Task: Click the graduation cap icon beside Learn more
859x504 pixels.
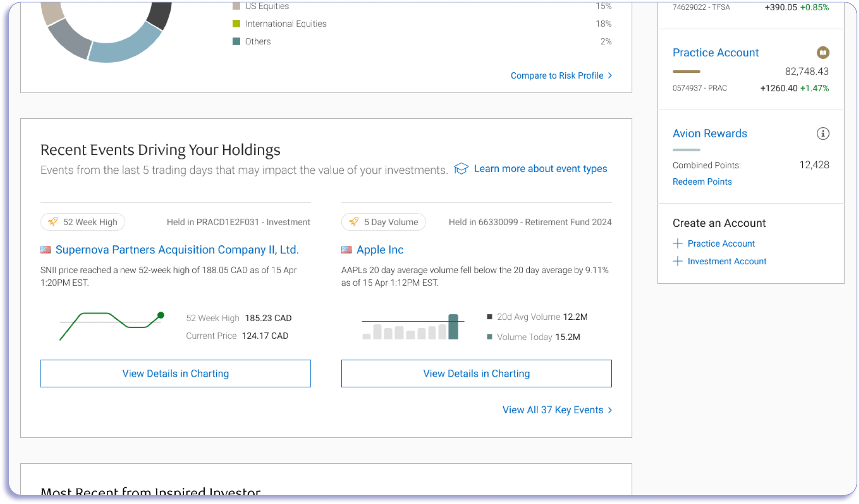Action: click(x=461, y=169)
